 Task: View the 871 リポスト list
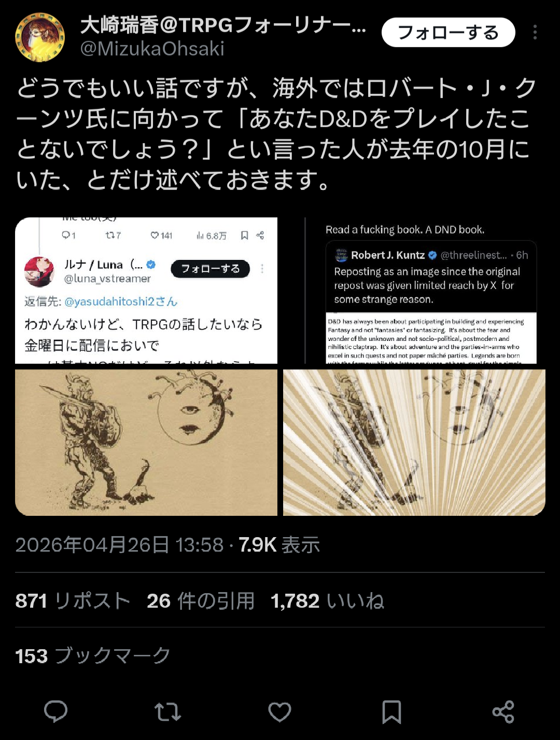tap(73, 601)
